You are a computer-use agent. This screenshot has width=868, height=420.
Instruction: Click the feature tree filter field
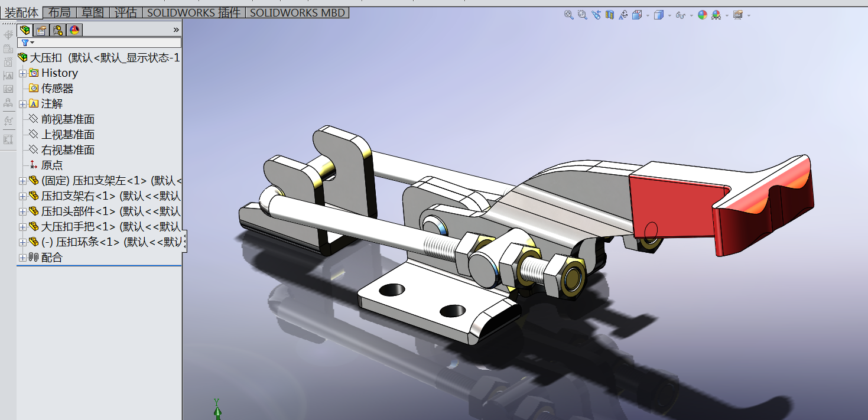click(99, 43)
